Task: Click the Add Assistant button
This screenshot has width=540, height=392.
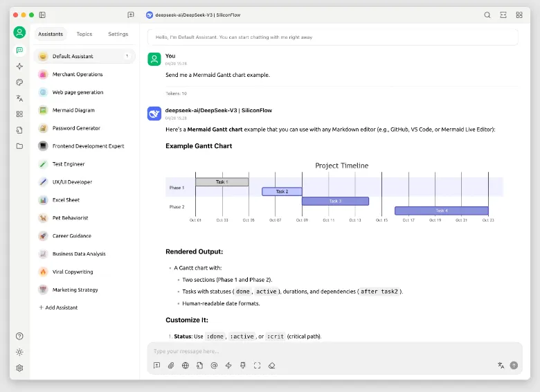Action: tap(58, 308)
